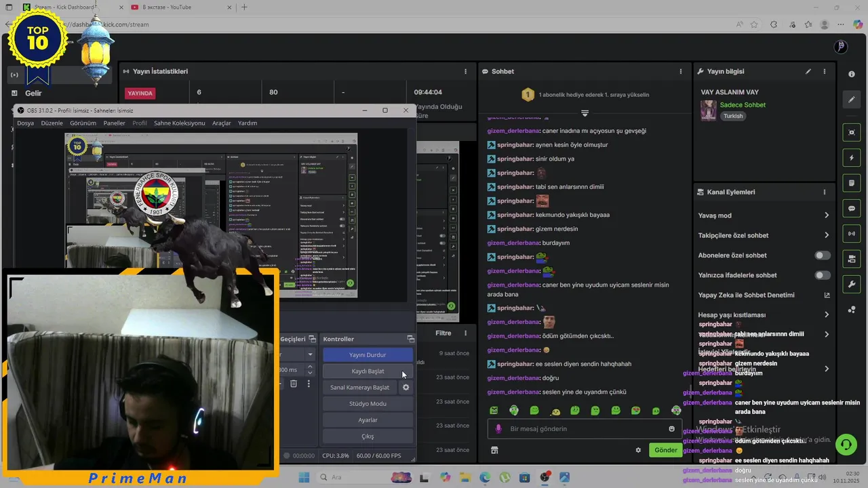Click the emoji picker in message box
The width and height of the screenshot is (868, 488).
(672, 428)
